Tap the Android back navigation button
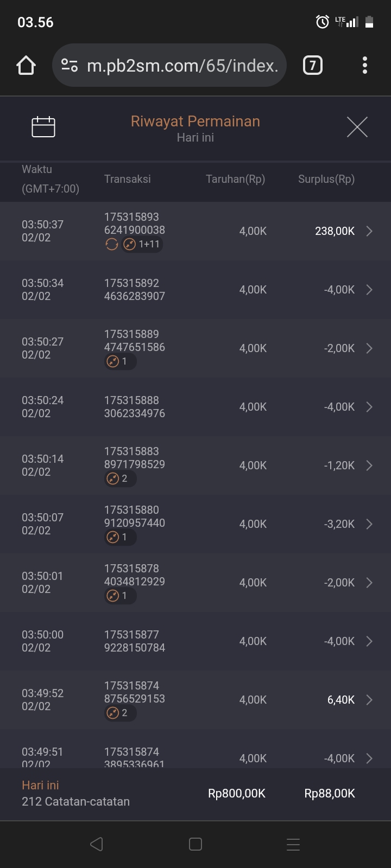Screen dimensions: 391x868 pyautogui.click(x=97, y=844)
